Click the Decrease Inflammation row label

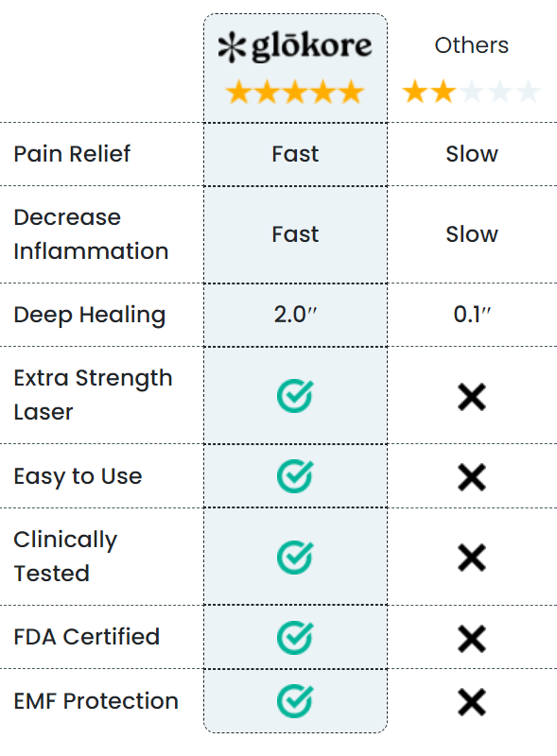[x=91, y=234]
